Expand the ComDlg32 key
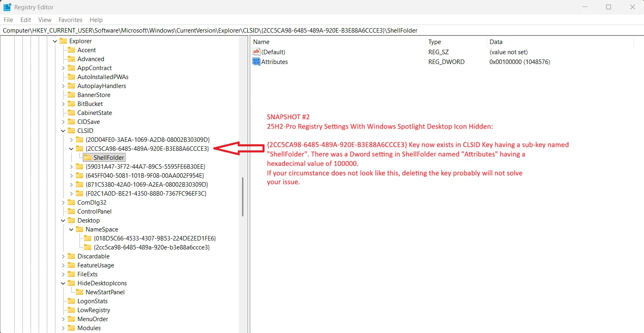This screenshot has width=644, height=333. (63, 203)
